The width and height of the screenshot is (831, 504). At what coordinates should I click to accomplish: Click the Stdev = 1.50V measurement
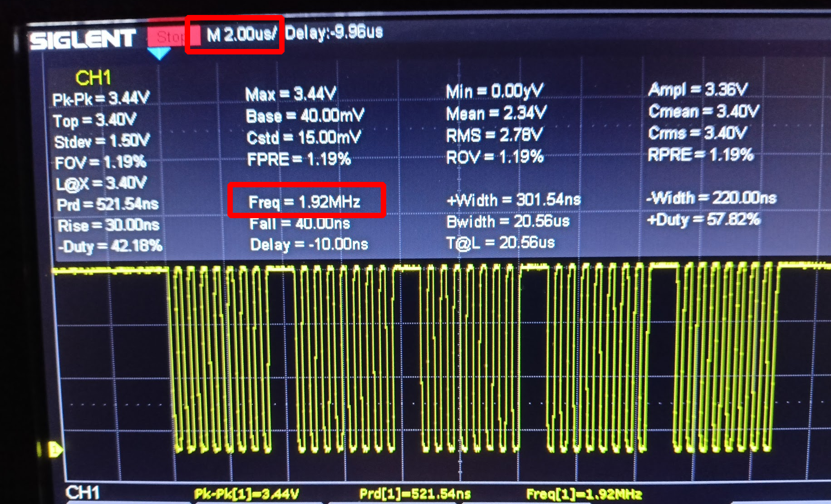coord(102,142)
